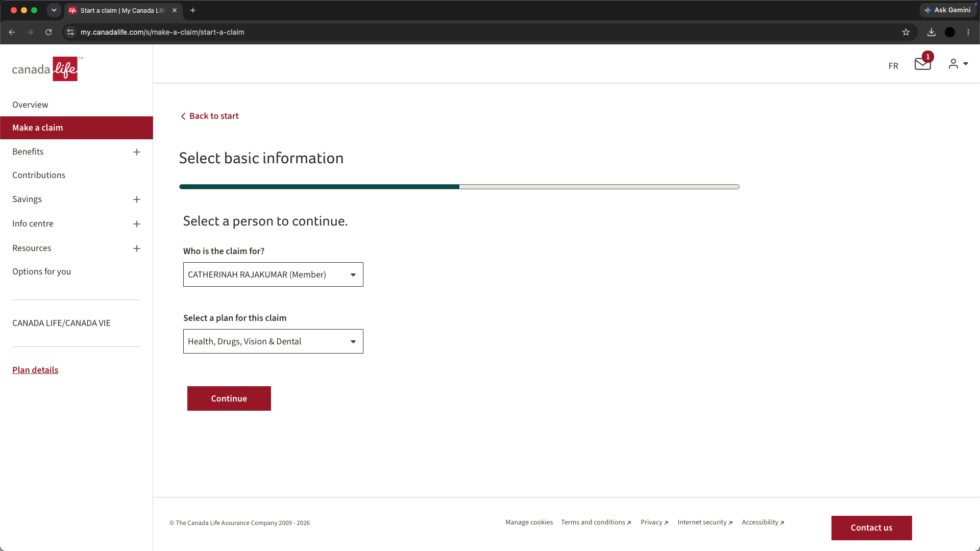Image resolution: width=980 pixels, height=551 pixels.
Task: Open Accessibility footer link
Action: point(763,522)
